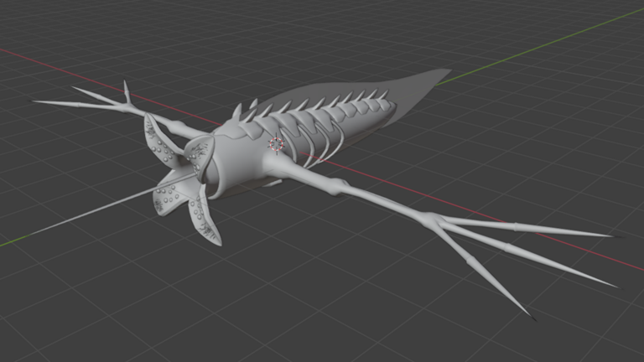Click the longest lower prong tip at right
The height and width of the screenshot is (362, 644).
point(527,313)
